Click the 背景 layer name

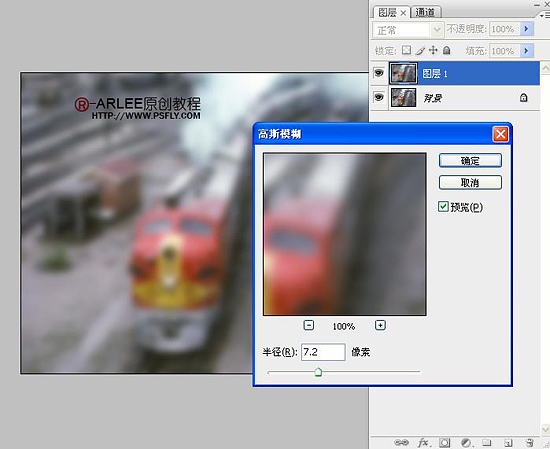[x=433, y=98]
